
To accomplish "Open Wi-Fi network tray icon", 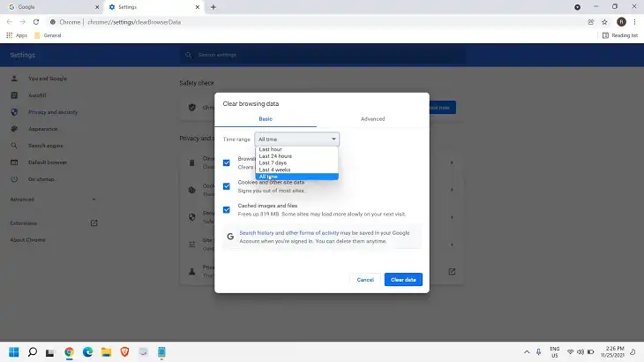I will [571, 352].
